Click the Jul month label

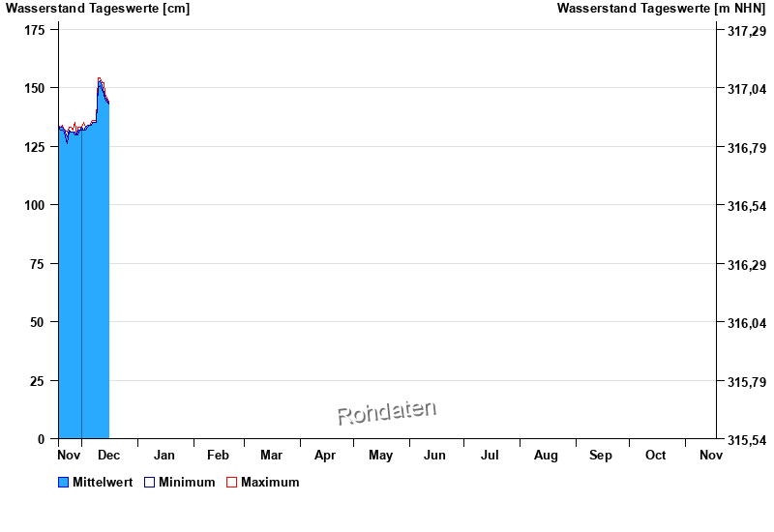(491, 455)
